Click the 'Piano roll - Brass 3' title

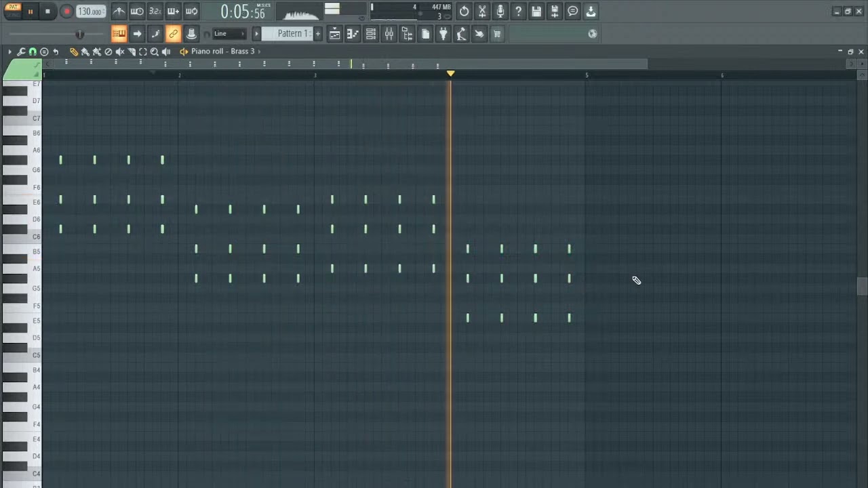tap(222, 52)
